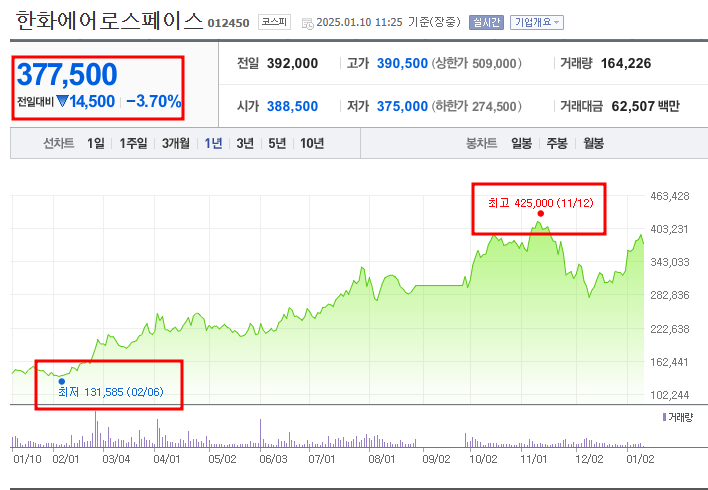Switch to 주봉 candlestick chart
This screenshot has width=708, height=490.
pyautogui.click(x=557, y=144)
